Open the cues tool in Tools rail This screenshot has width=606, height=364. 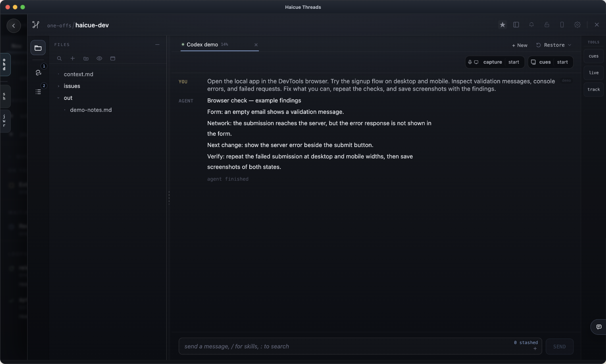coord(594,56)
